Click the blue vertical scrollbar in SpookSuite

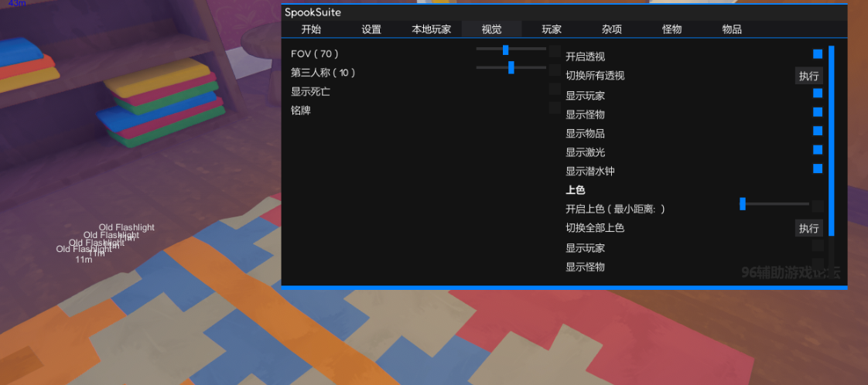pyautogui.click(x=832, y=141)
